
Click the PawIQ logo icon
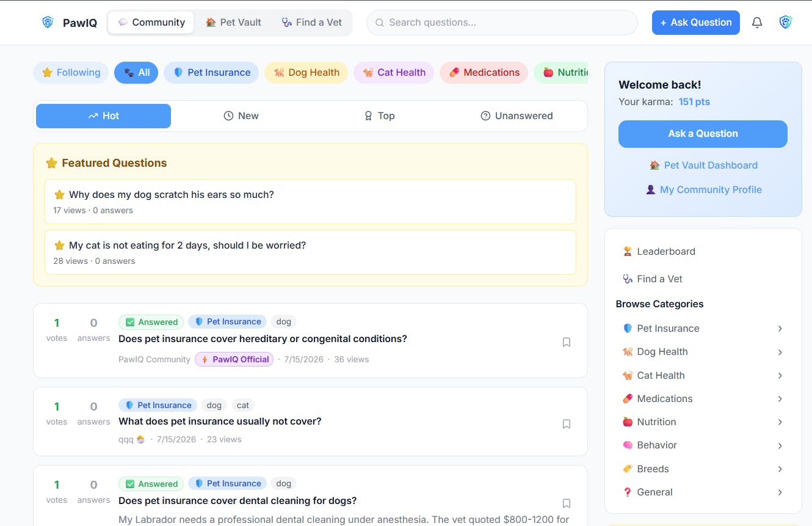48,23
